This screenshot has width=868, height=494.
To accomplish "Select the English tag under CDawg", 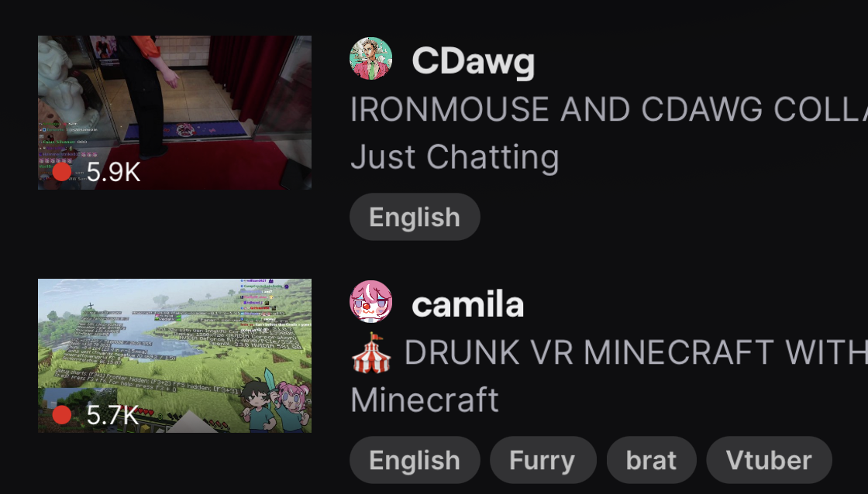I will pos(415,217).
